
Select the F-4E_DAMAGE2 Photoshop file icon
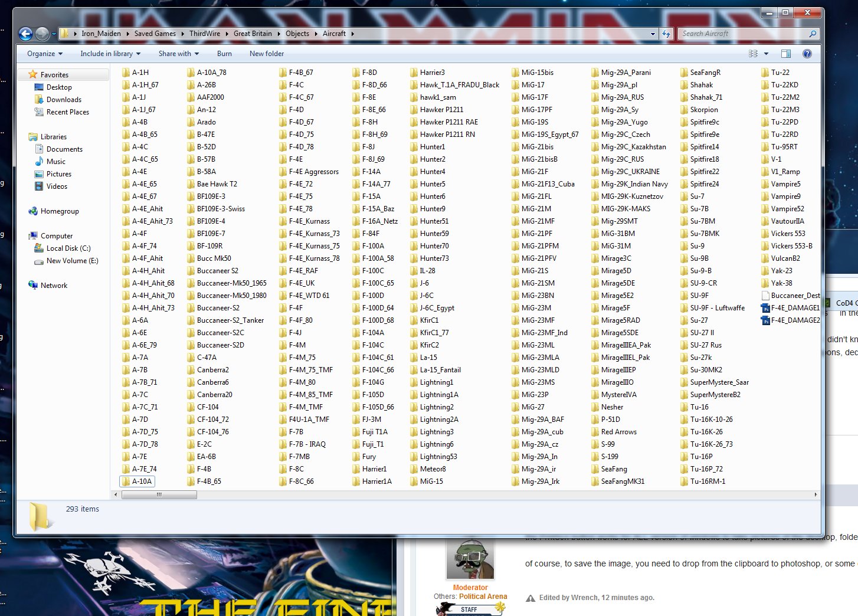[x=765, y=320]
